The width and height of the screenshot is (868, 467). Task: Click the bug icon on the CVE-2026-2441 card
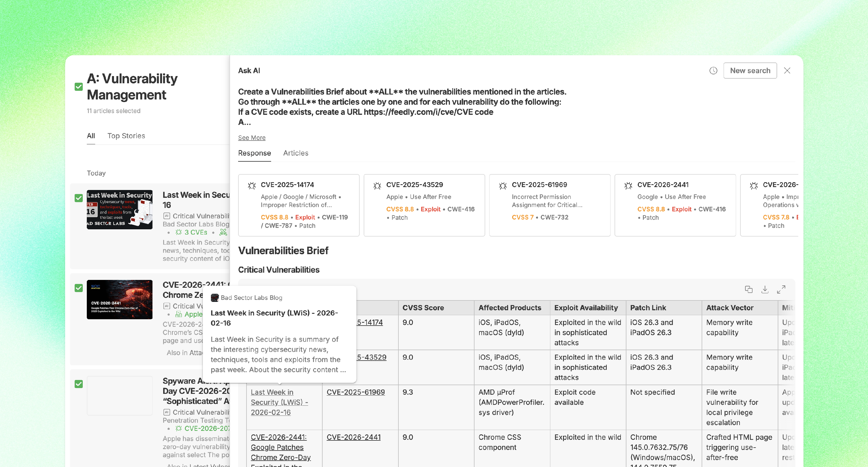(x=628, y=186)
